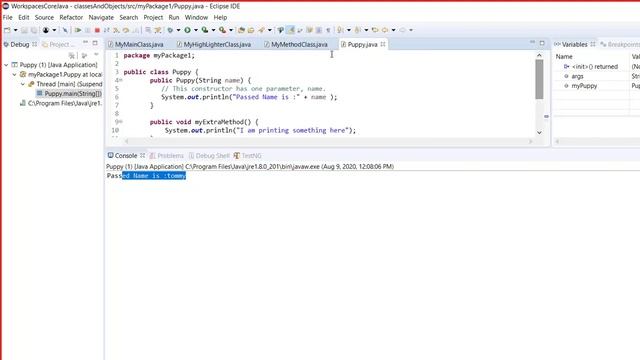Open the Window menu
This screenshot has width=640, height=360.
pos(196,18)
